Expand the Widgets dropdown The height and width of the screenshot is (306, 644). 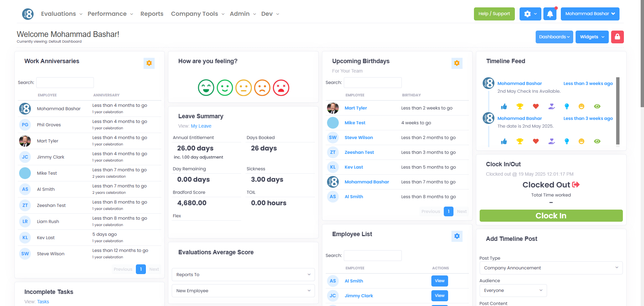[x=592, y=37]
